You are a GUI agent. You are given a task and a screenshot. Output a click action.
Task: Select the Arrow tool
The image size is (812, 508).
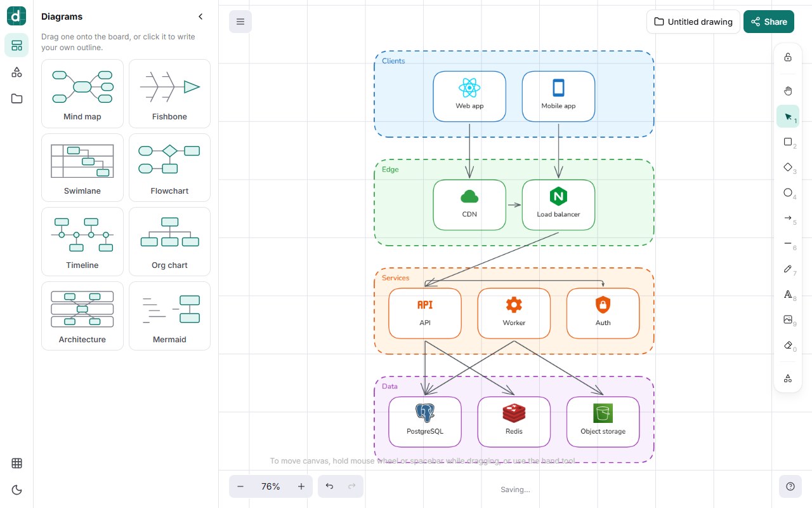(788, 218)
